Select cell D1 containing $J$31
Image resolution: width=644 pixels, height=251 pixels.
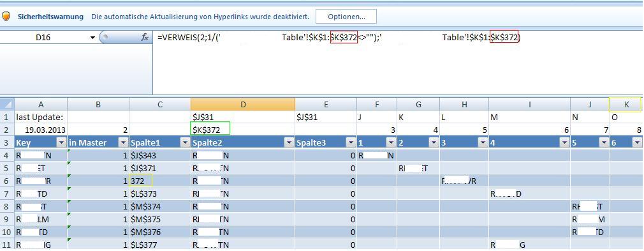pyautogui.click(x=243, y=117)
